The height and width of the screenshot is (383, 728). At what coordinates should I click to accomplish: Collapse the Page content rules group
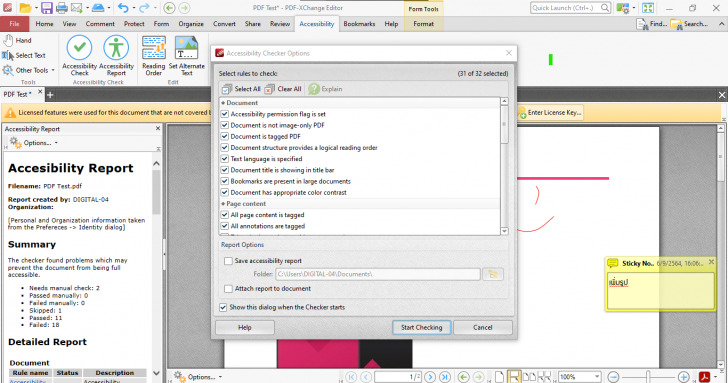[223, 204]
